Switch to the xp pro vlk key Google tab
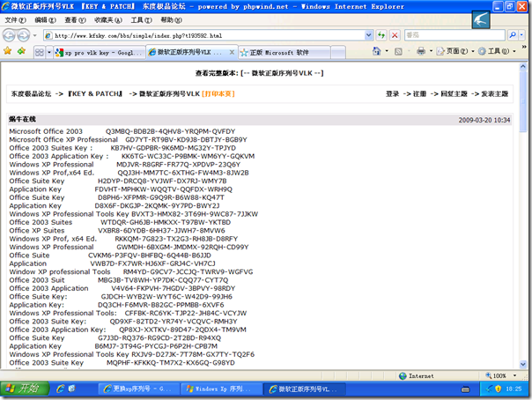 100,53
